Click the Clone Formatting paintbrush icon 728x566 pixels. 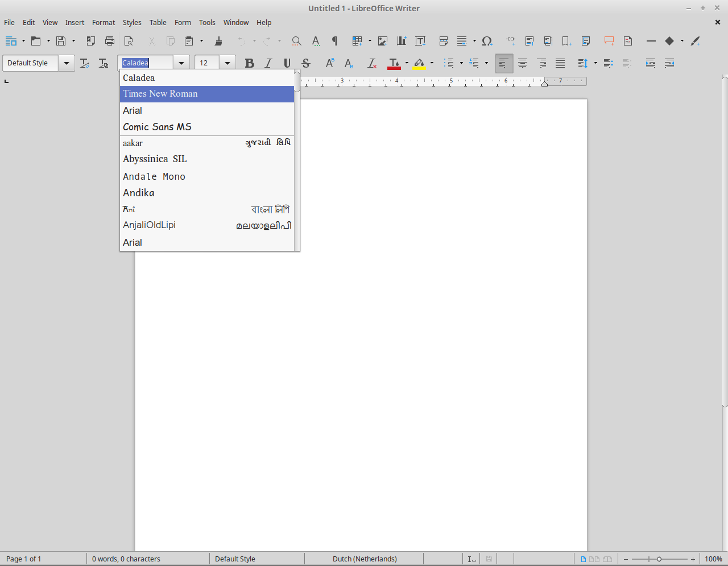(x=218, y=41)
